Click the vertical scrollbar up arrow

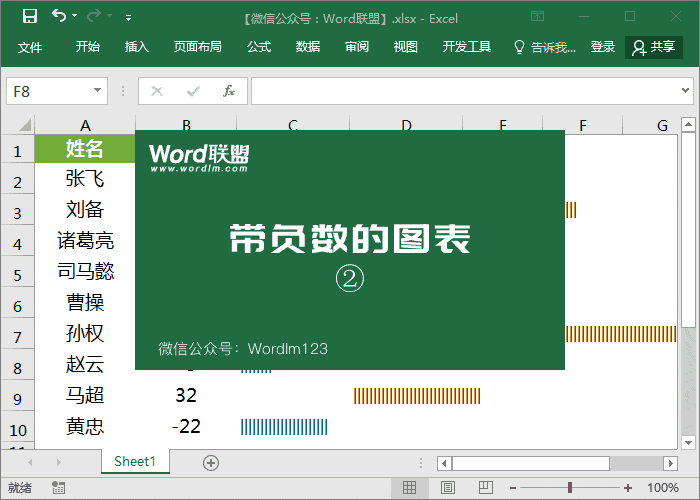[688, 124]
